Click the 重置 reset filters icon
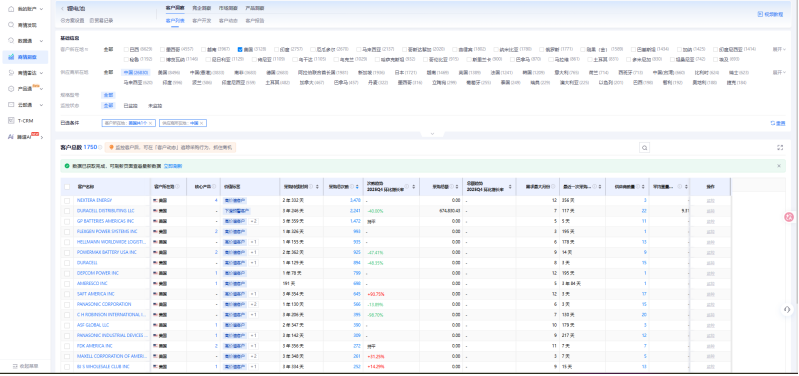The height and width of the screenshot is (376, 799). pyautogui.click(x=773, y=123)
